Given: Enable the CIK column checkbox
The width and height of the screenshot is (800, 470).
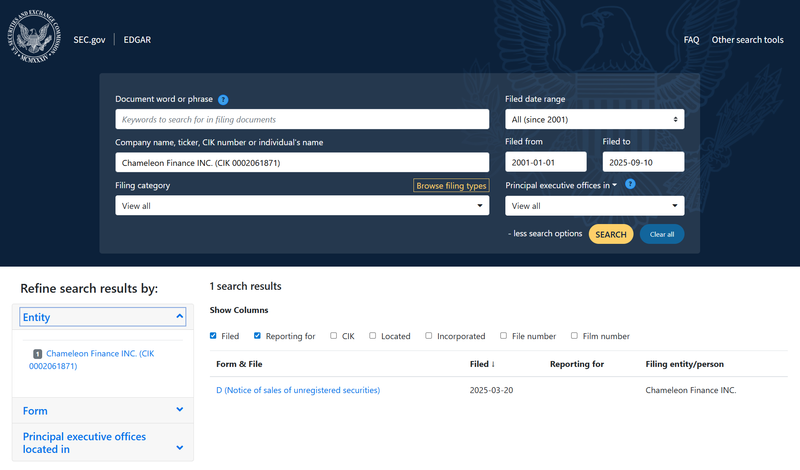Looking at the screenshot, I should (x=334, y=336).
